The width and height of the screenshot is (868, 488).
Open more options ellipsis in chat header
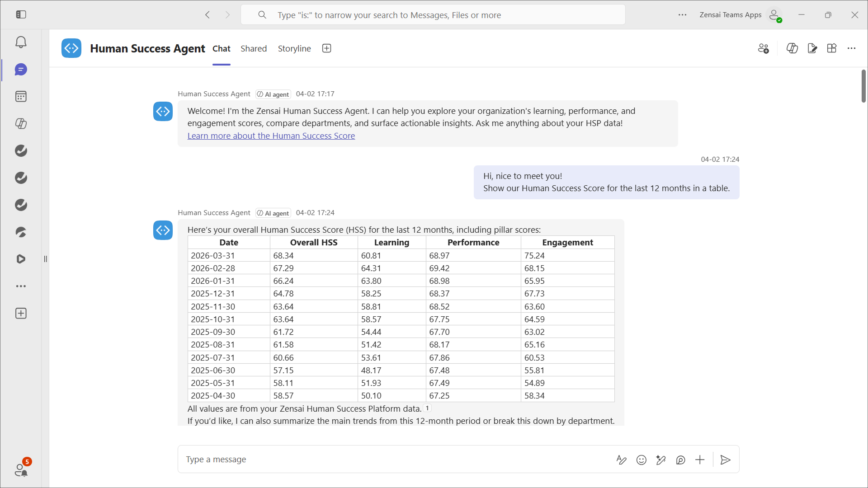tap(852, 48)
